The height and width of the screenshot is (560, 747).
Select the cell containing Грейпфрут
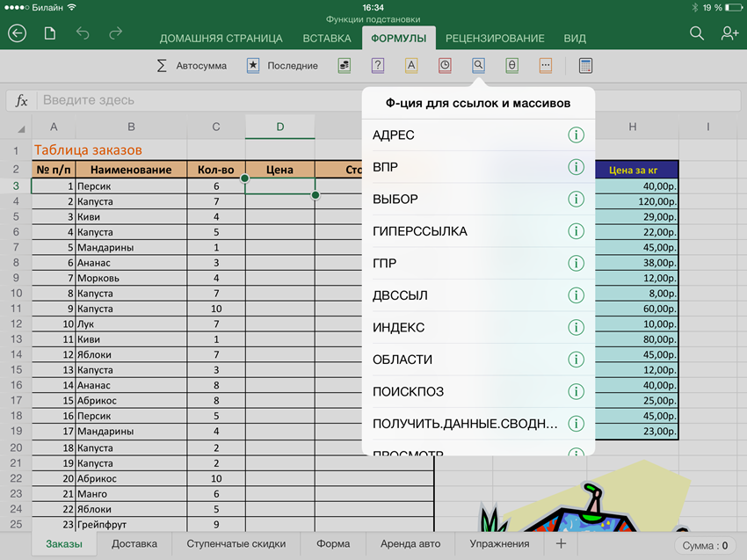point(131,524)
